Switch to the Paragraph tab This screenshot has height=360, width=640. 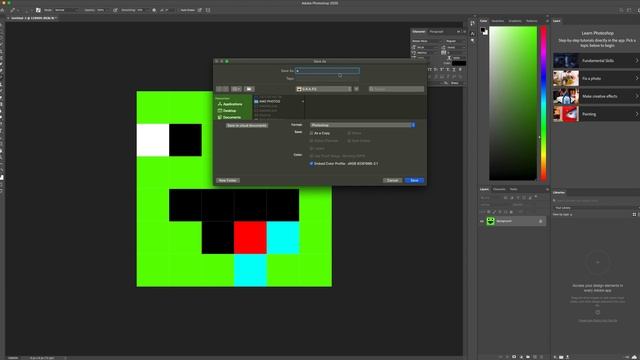coord(436,31)
